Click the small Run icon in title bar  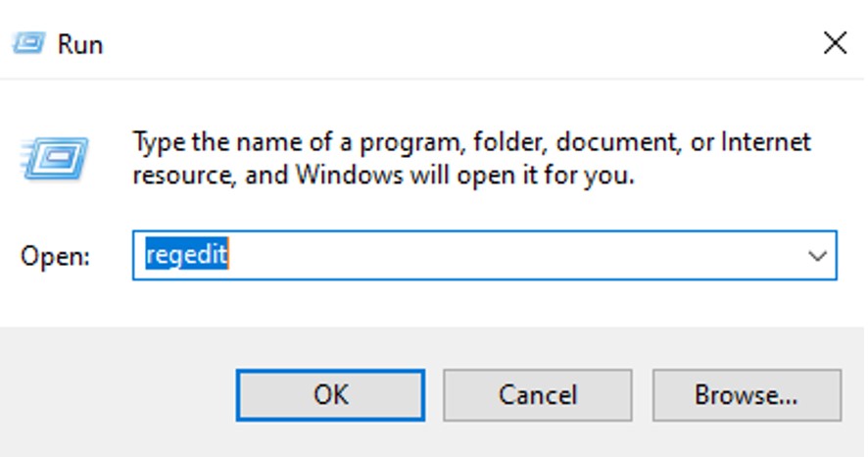tap(27, 44)
